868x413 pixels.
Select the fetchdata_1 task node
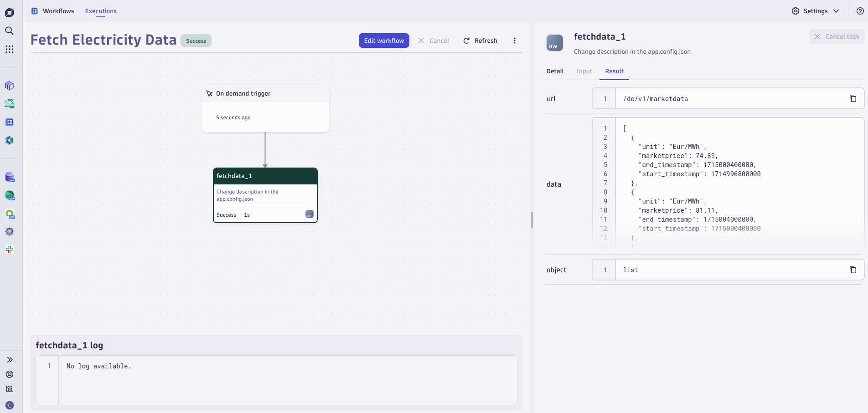pyautogui.click(x=265, y=195)
